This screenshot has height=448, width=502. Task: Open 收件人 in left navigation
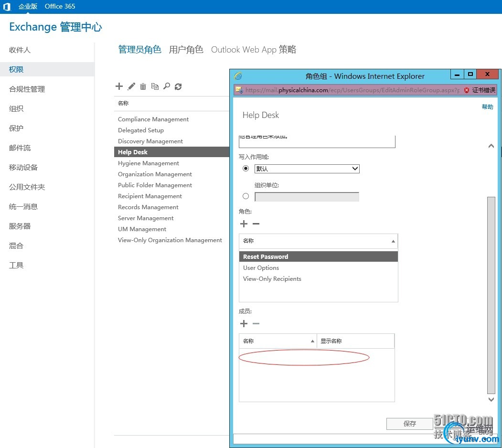point(20,50)
